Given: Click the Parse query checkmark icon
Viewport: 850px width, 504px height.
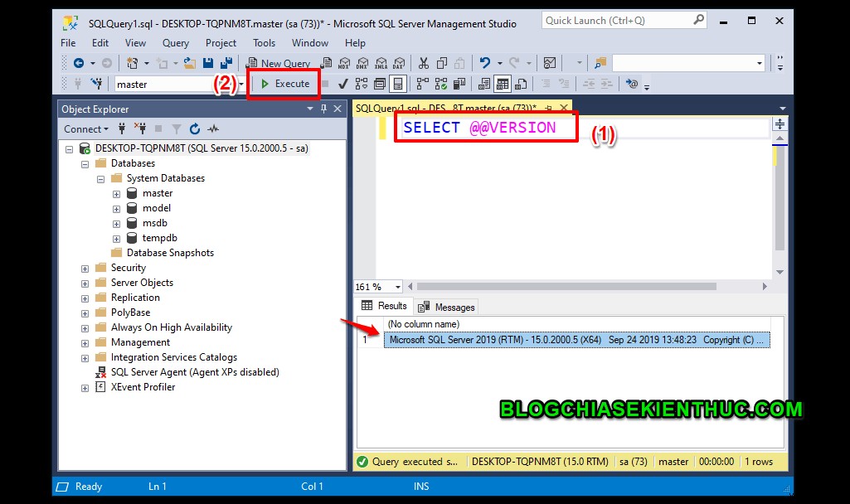Looking at the screenshot, I should [343, 83].
